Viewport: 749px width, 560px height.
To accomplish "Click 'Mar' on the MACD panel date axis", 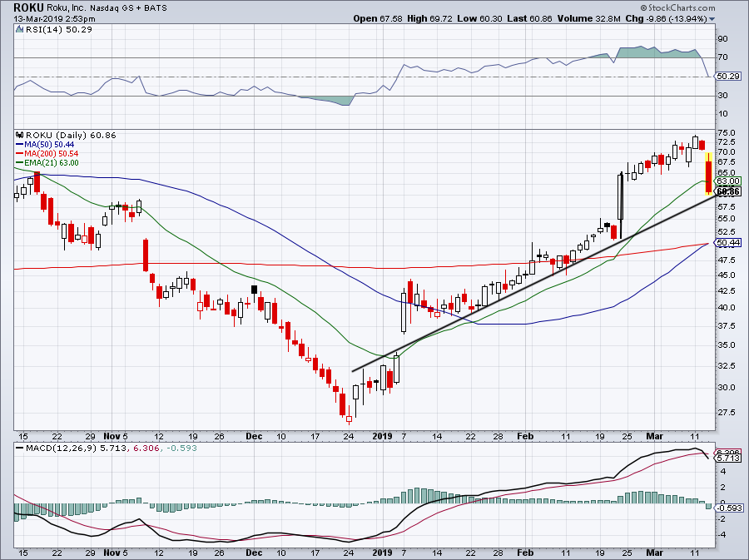I will 654,553.
